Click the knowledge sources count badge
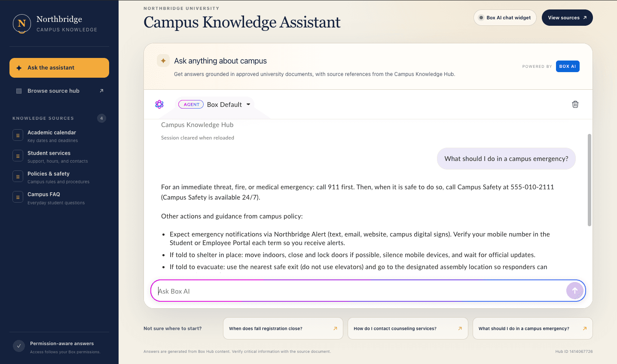 (101, 118)
